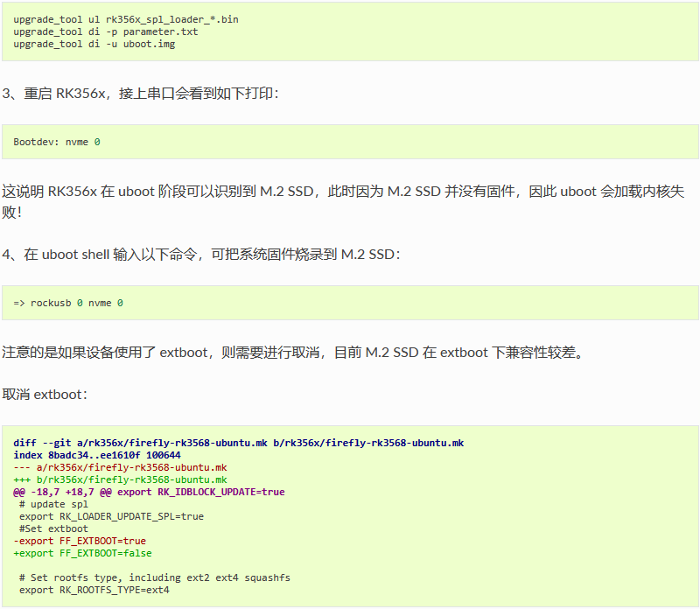The image size is (700, 609).
Task: Click the '# Set rootfs type' comment line
Action: pyautogui.click(x=155, y=577)
